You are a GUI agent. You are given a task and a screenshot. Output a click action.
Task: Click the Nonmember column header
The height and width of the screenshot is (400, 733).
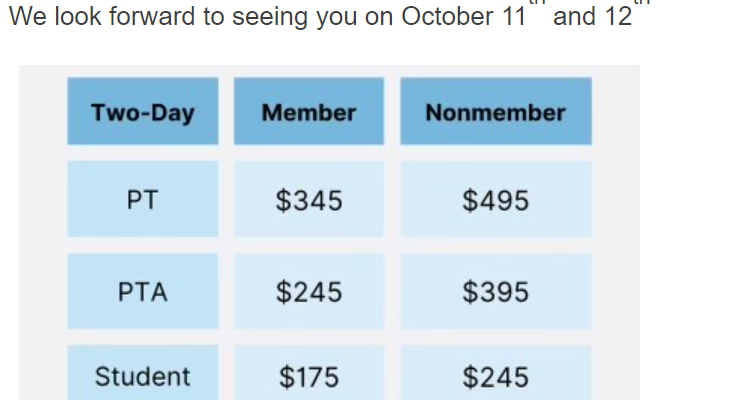tap(496, 111)
